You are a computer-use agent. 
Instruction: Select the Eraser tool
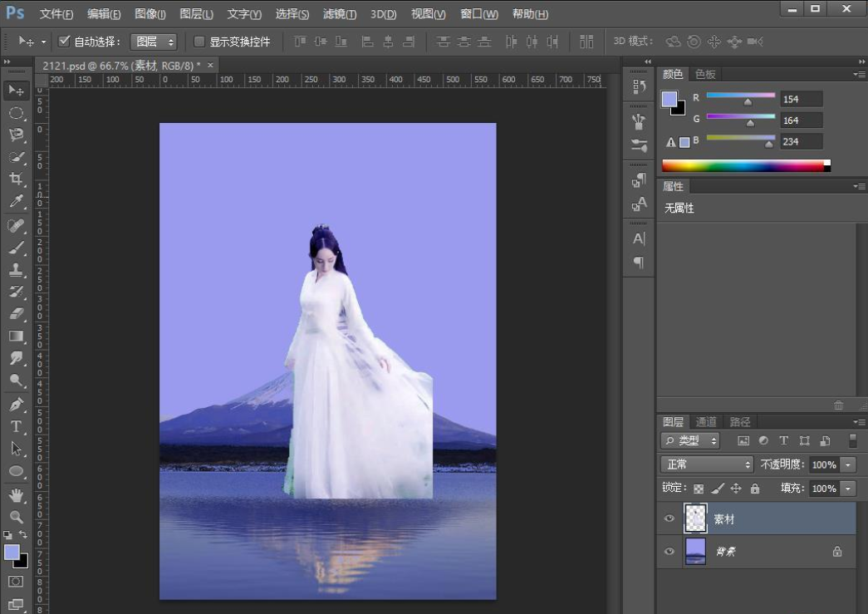pos(16,313)
